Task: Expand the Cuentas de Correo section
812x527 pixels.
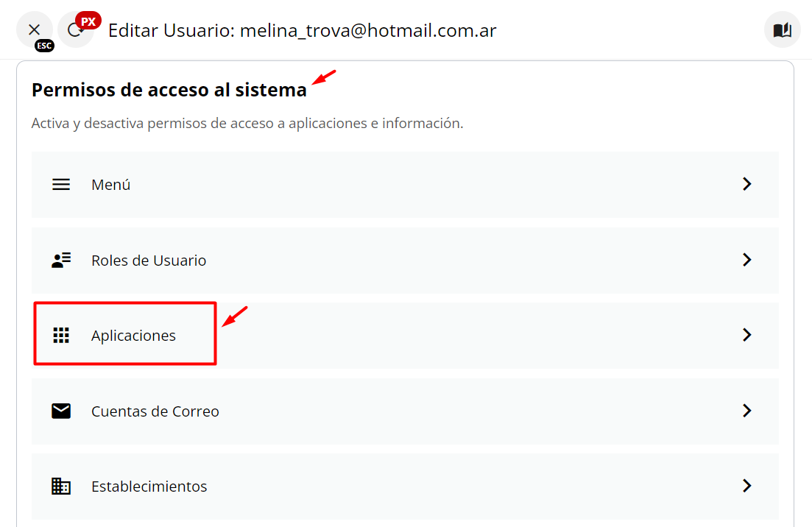Action: tap(746, 411)
